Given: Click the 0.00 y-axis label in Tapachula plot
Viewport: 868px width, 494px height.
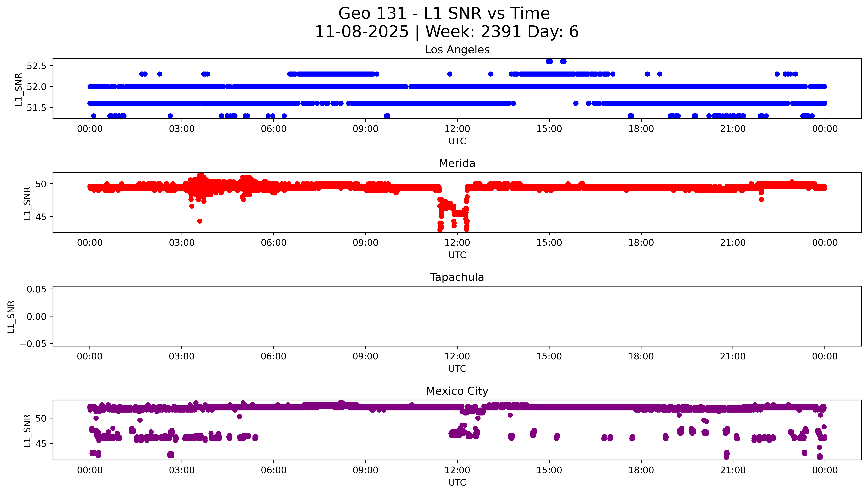Looking at the screenshot, I should [x=36, y=317].
